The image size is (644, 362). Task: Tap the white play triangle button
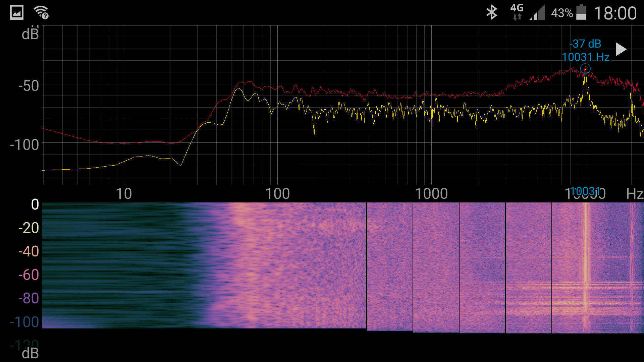621,49
